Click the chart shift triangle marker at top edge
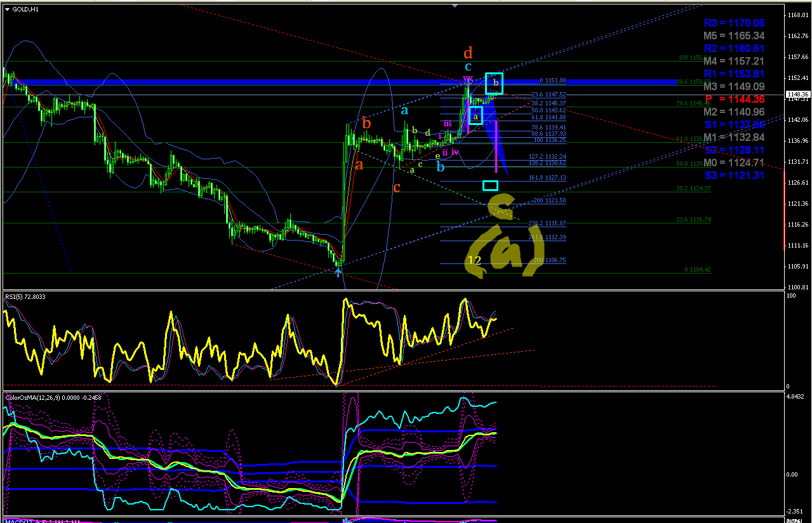The width and height of the screenshot is (812, 523). tap(455, 6)
